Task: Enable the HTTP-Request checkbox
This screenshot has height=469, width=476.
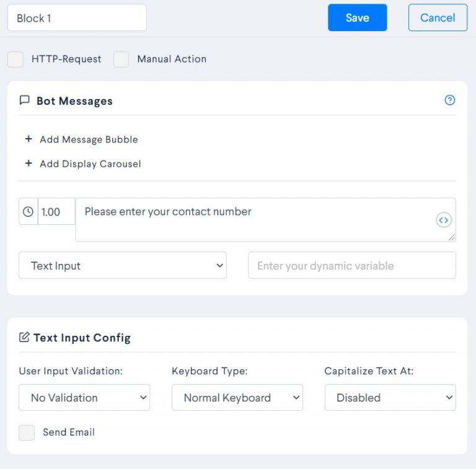Action: click(x=15, y=59)
